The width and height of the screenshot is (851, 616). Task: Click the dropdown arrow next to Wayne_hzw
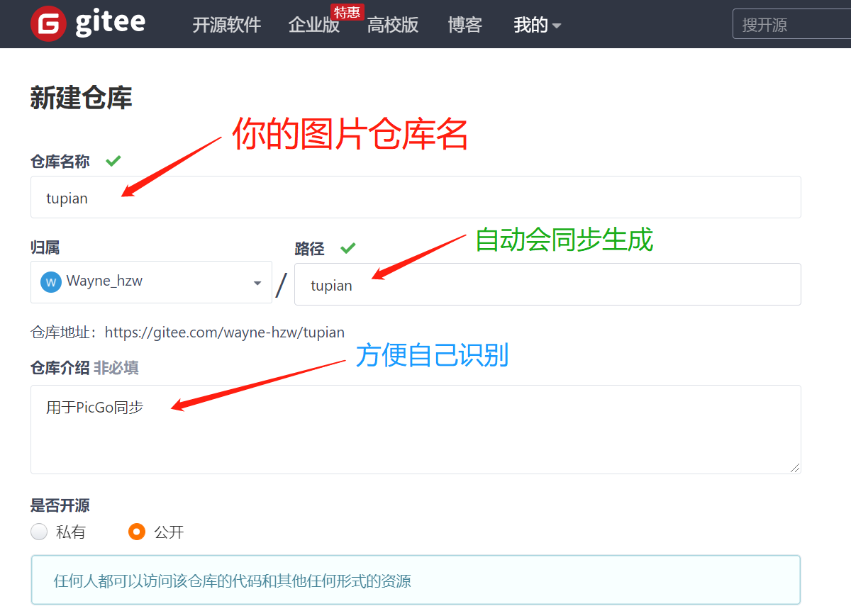257,281
